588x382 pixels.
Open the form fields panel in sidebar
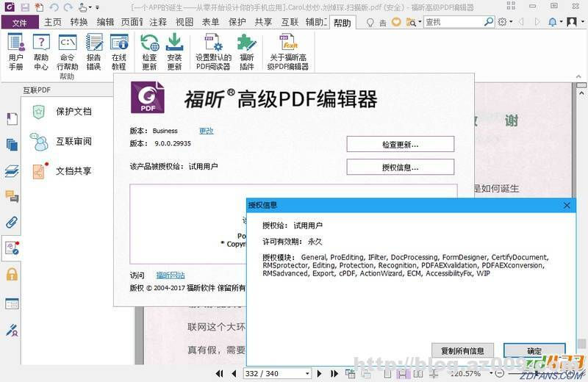(12, 303)
